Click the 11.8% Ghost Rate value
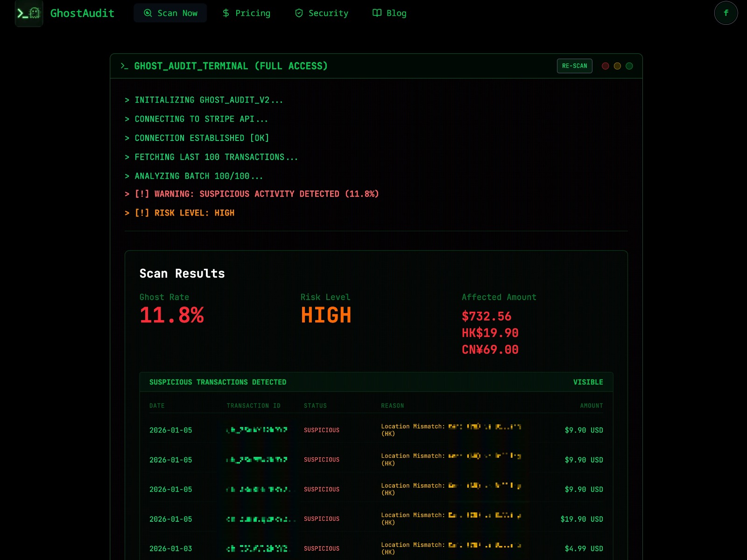 (x=172, y=315)
